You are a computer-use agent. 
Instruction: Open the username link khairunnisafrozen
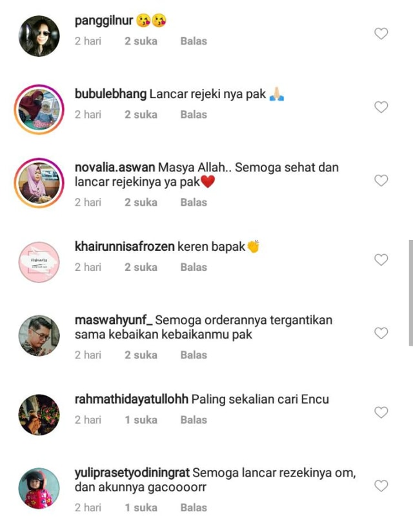click(x=125, y=246)
